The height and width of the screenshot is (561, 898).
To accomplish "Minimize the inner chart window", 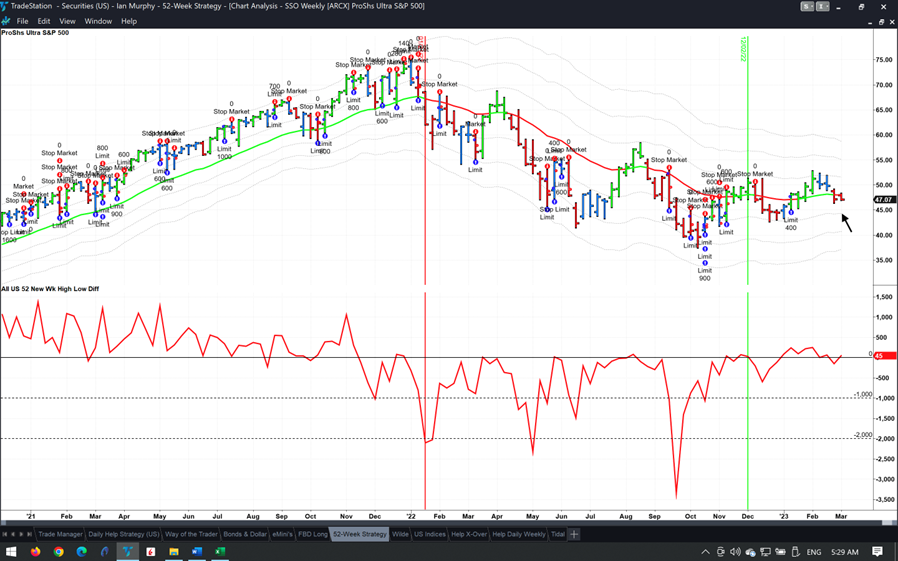I will point(870,21).
